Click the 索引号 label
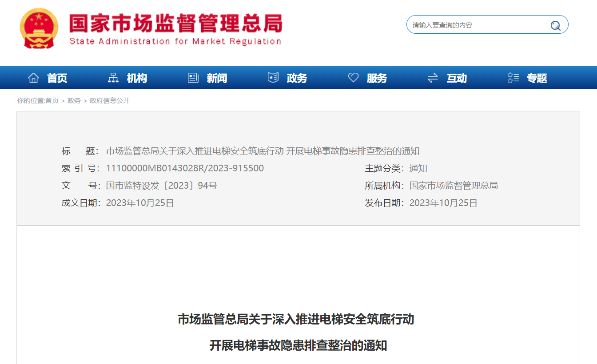Viewport: 597px width, 364px height. [x=81, y=168]
